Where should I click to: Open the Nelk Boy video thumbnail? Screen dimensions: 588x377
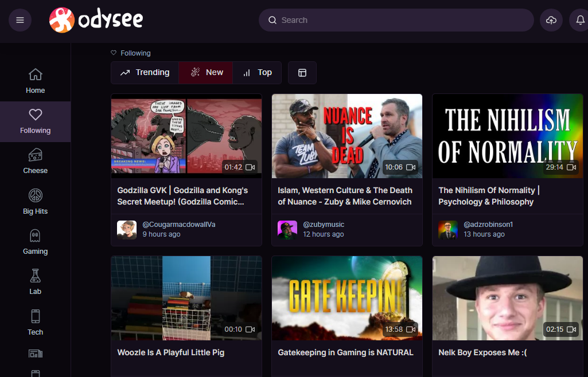(507, 298)
